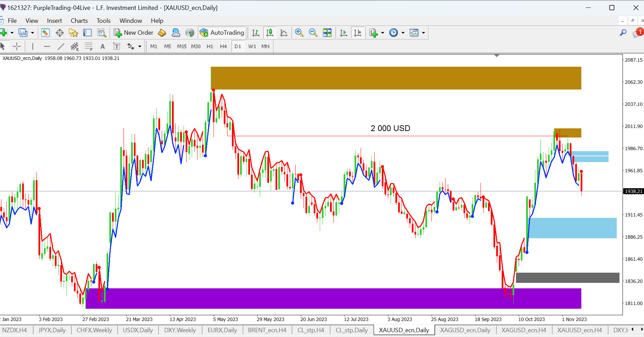Switch timeframe to M15
This screenshot has height=337, width=644.
coord(182,46)
